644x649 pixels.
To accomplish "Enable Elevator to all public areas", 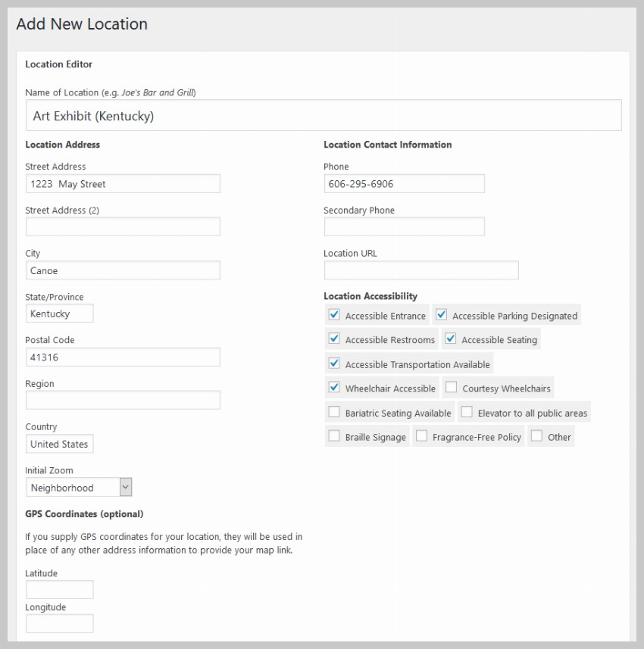I will point(467,412).
